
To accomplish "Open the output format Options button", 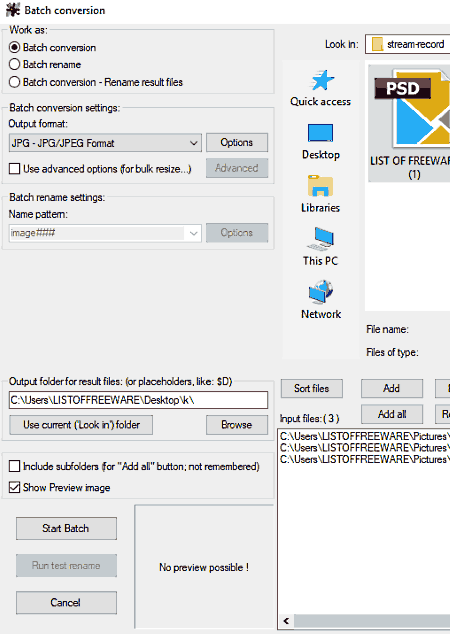I will coord(237,142).
